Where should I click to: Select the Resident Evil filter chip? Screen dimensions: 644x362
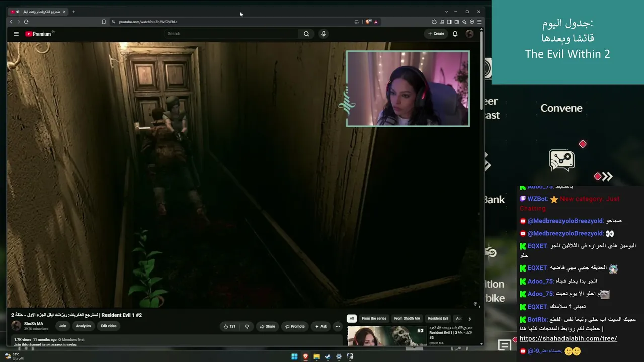(x=438, y=318)
